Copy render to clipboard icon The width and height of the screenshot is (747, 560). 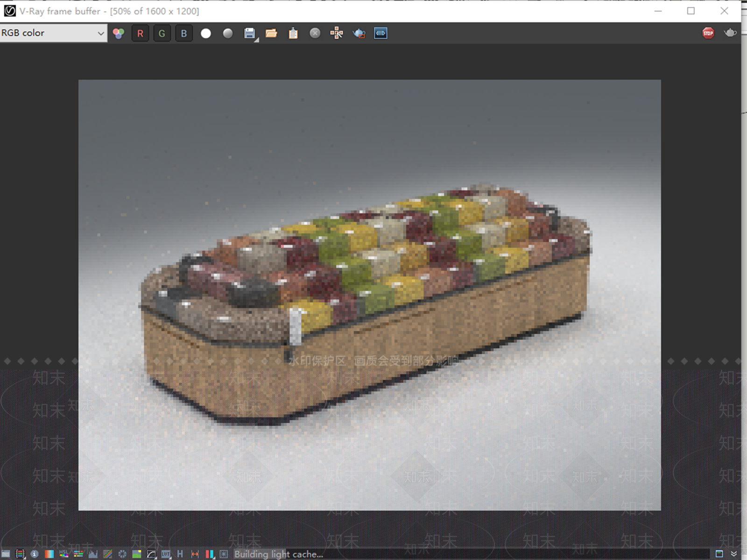(293, 33)
